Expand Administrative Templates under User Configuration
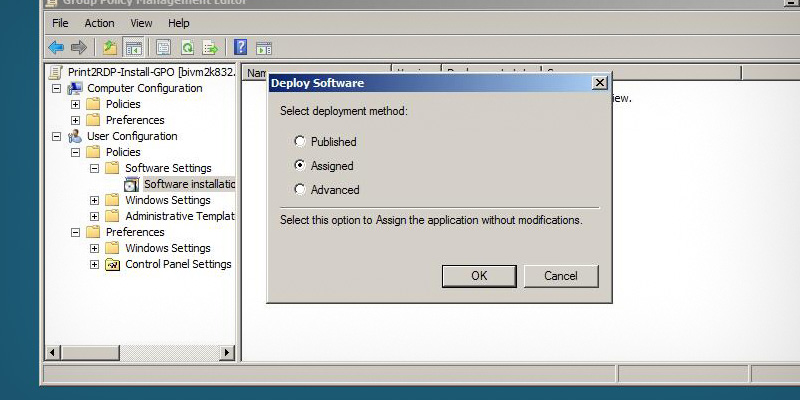Screen dimensions: 800x400 click(x=95, y=216)
